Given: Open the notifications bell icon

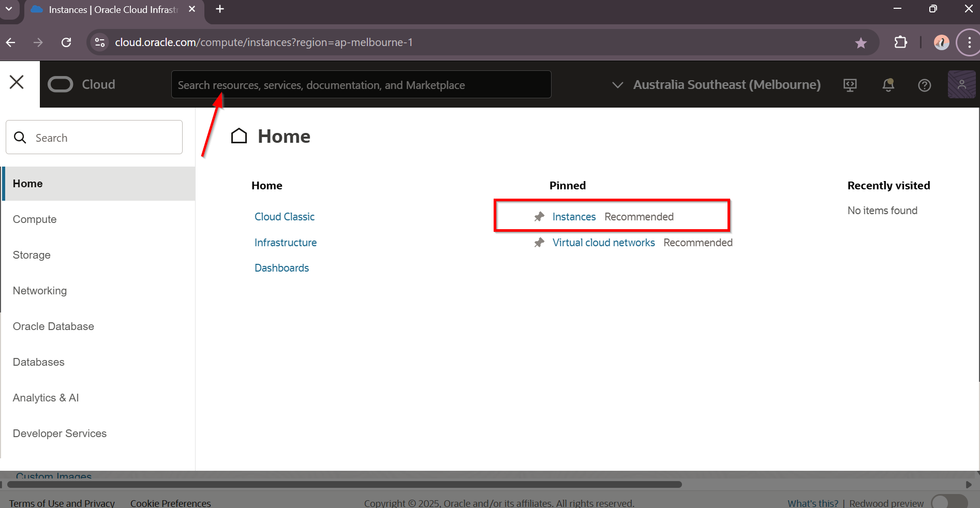Looking at the screenshot, I should 888,85.
